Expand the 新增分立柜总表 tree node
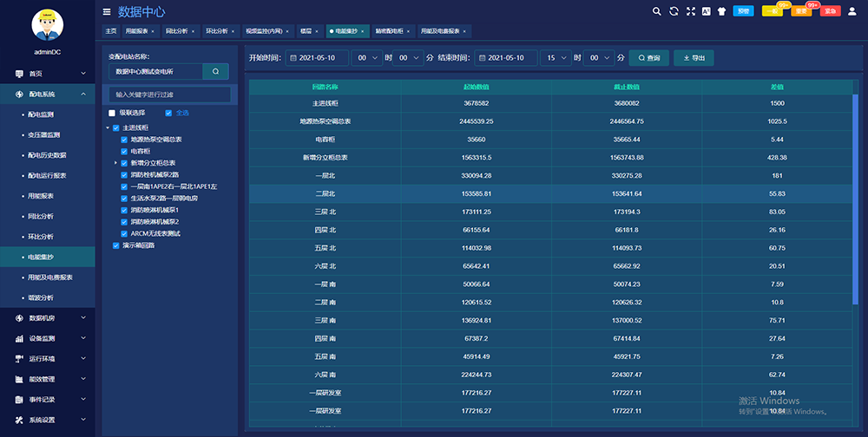Screen dimensions: 868x437 coord(115,162)
